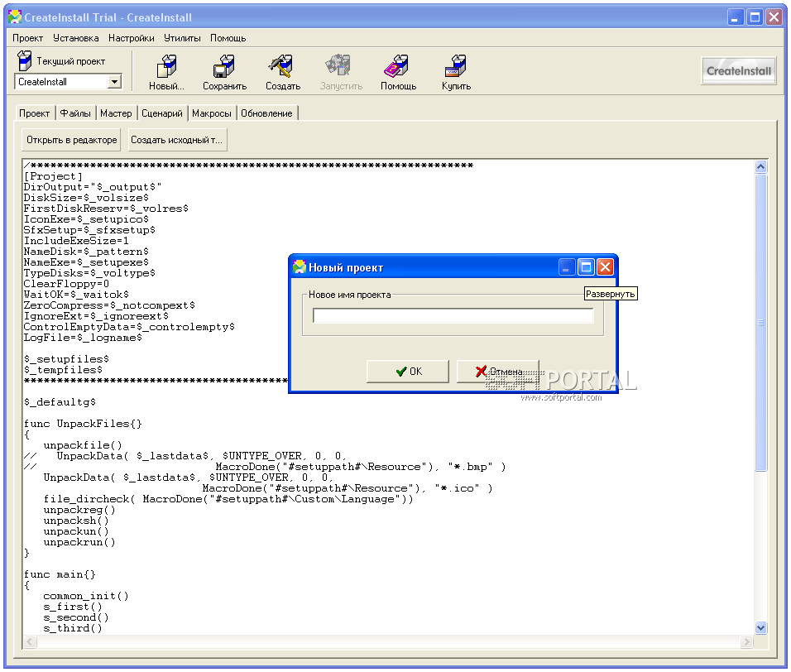Click the Новый project toolbar icon
The width and height of the screenshot is (791, 672).
click(x=166, y=66)
